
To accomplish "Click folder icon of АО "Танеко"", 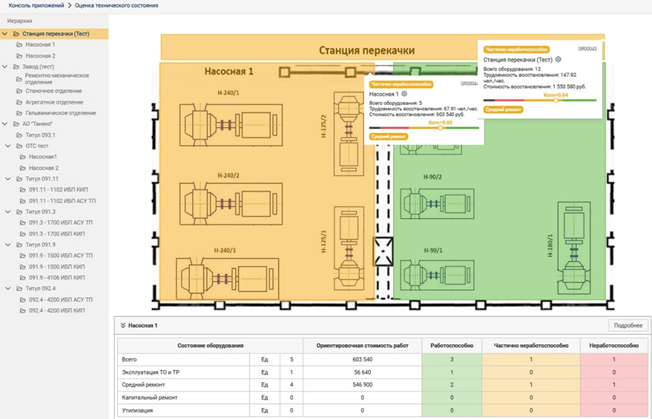I will 16,124.
